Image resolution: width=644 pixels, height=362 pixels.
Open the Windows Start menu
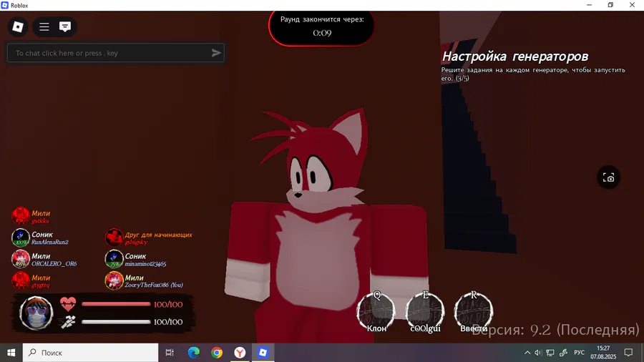11,353
